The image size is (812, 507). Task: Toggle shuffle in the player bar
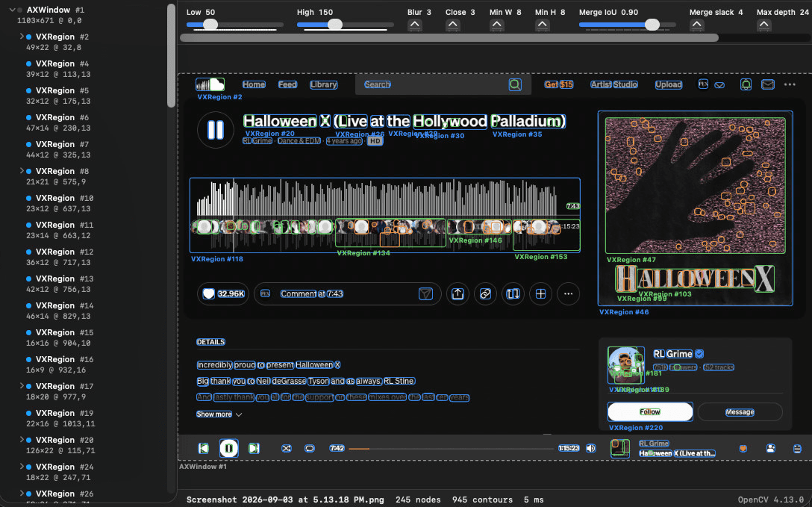286,448
